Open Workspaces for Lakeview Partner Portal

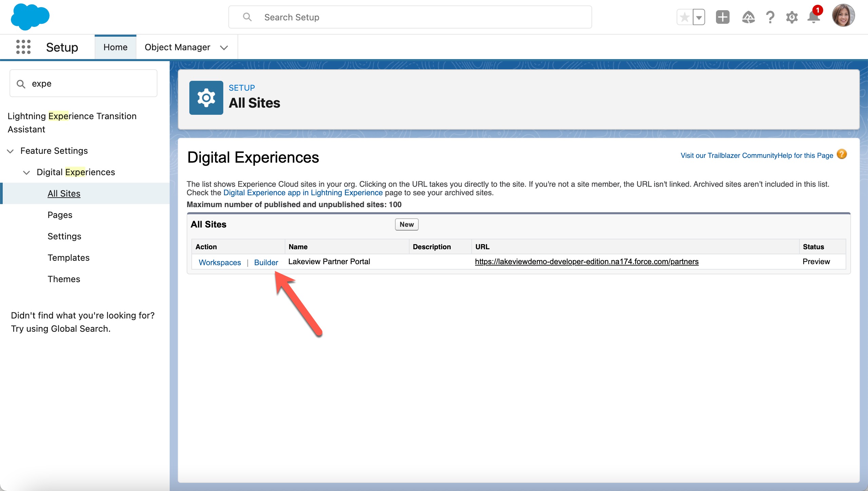point(220,262)
